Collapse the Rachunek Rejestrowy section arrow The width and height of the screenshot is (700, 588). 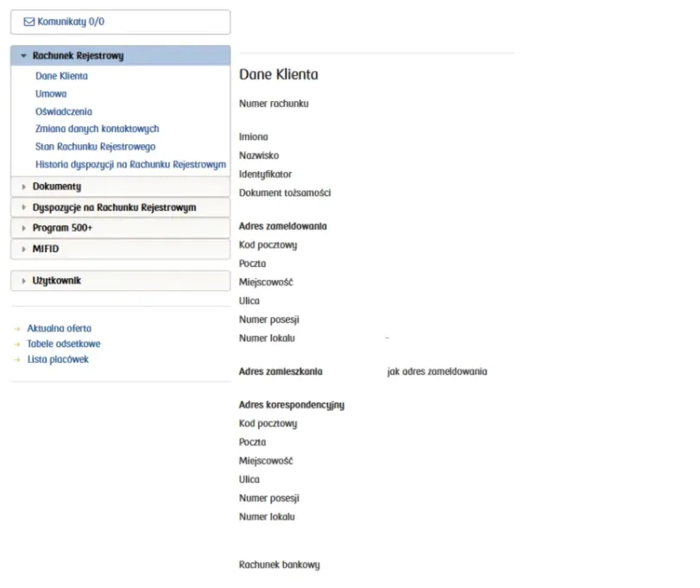[23, 56]
